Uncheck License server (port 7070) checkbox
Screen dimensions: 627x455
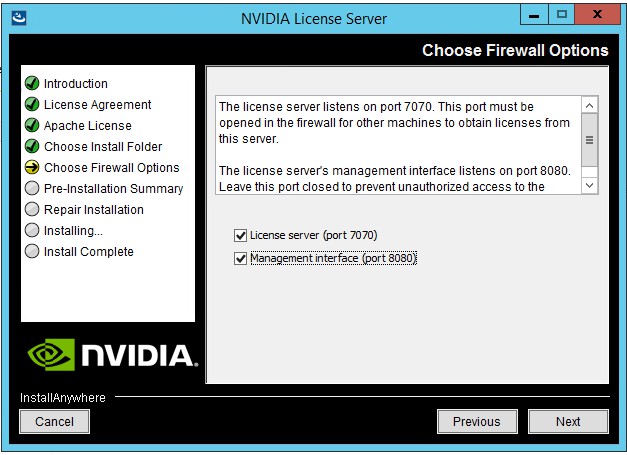(x=240, y=236)
